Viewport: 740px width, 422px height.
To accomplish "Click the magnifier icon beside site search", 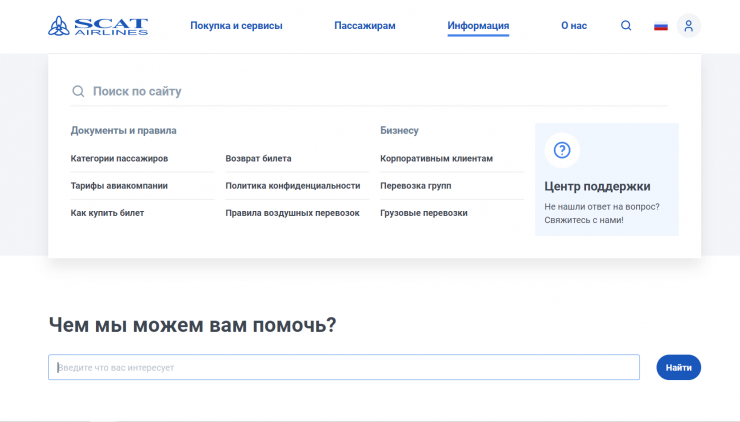I will 78,91.
